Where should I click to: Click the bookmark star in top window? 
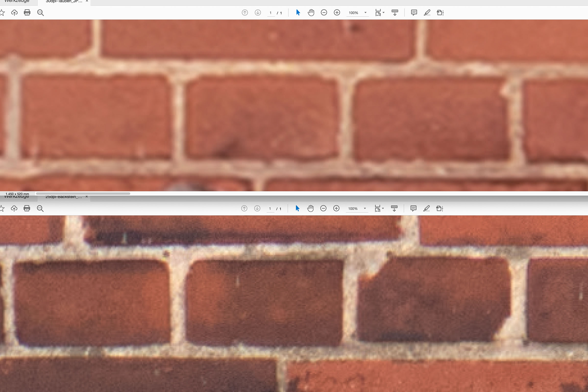tap(2, 12)
